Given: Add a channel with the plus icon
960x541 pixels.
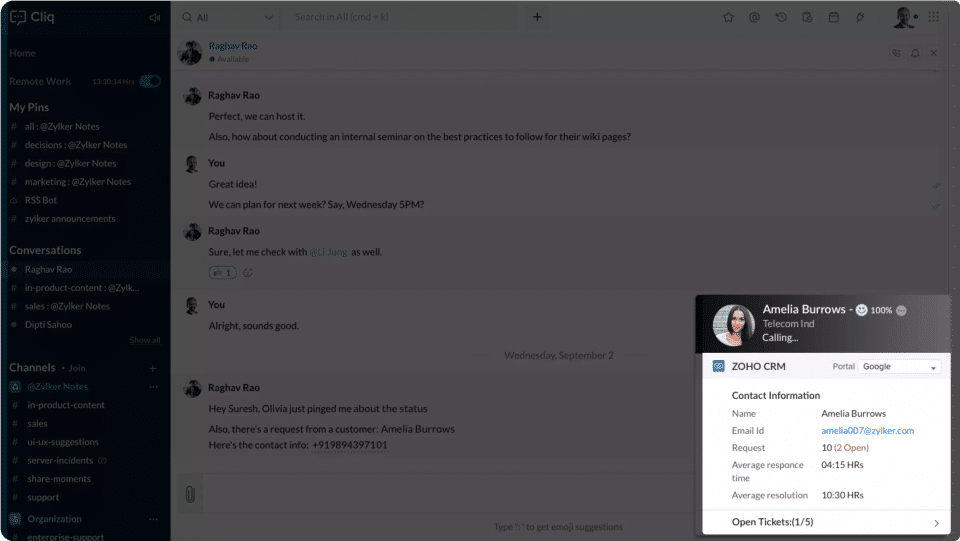Looking at the screenshot, I should [x=152, y=368].
